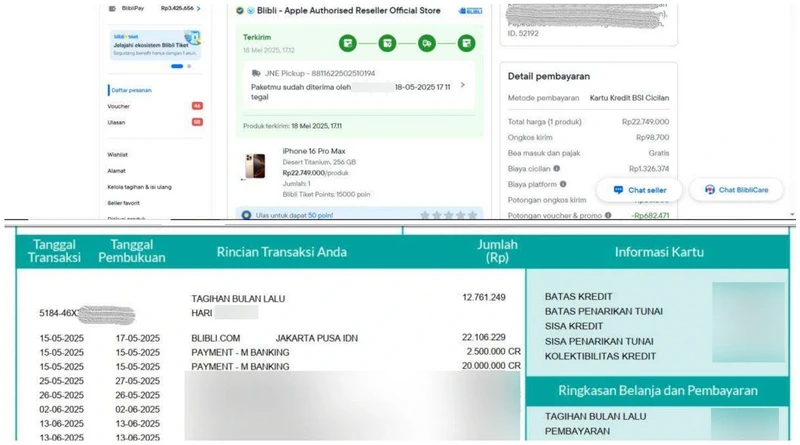The height and width of the screenshot is (445, 800).
Task: Open the Ulasan menu item
Action: click(116, 122)
